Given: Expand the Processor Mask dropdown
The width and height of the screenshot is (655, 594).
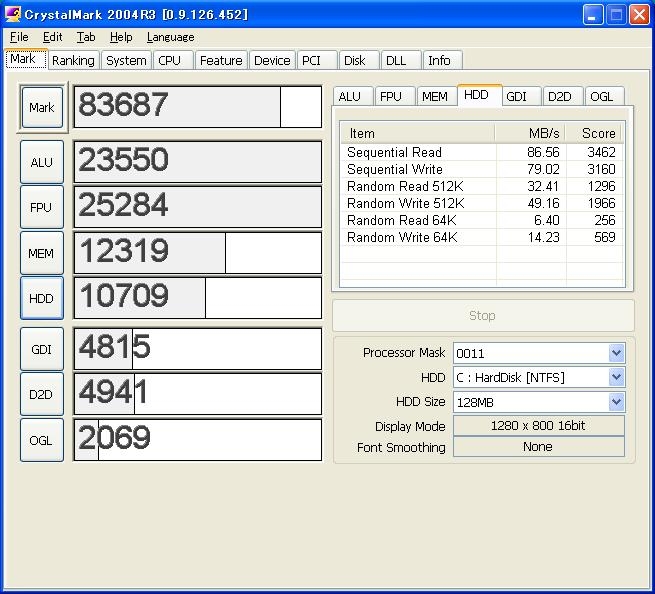Looking at the screenshot, I should coord(616,353).
